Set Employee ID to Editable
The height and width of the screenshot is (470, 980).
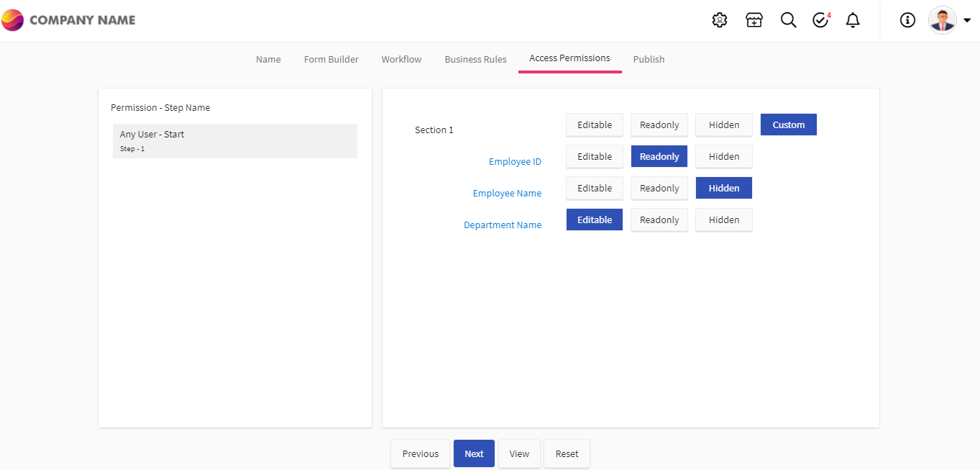[595, 156]
